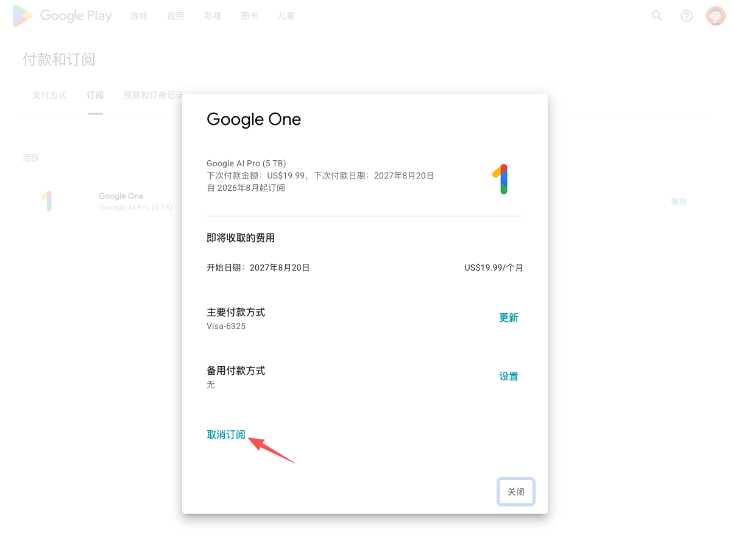Open the account avatar menu
The width and height of the screenshot is (733, 560).
coord(715,16)
